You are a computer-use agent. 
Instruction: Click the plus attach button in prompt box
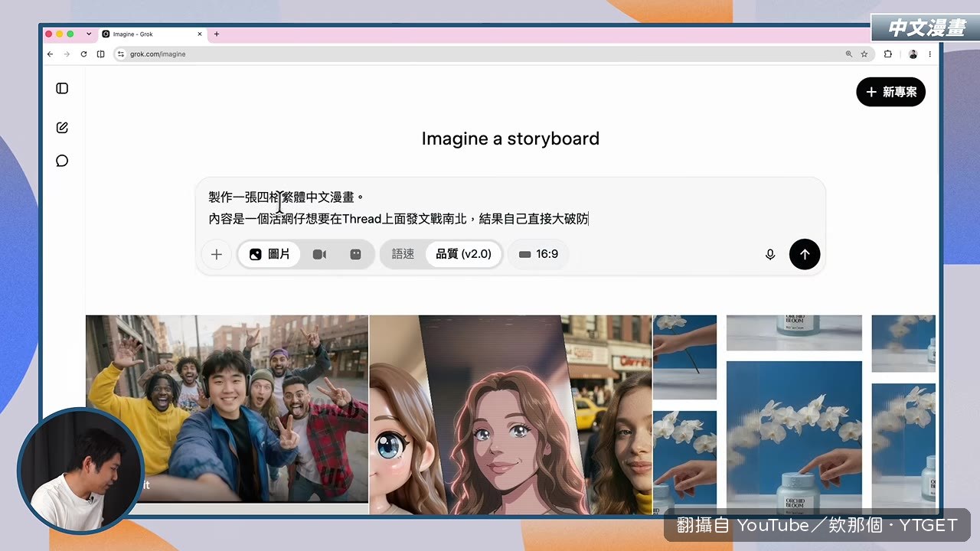click(217, 255)
